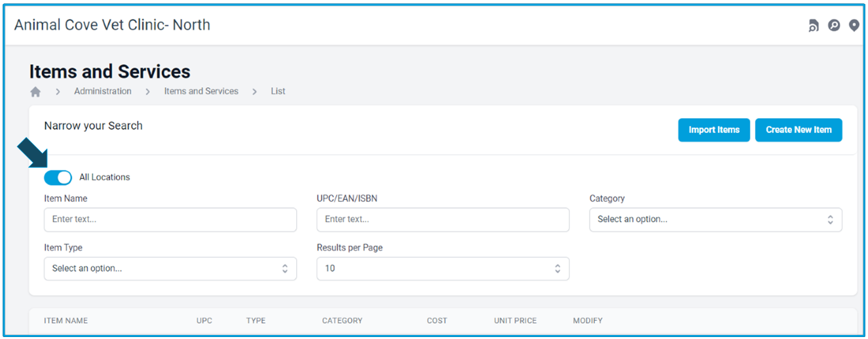Click the document search icon in header

click(x=814, y=26)
